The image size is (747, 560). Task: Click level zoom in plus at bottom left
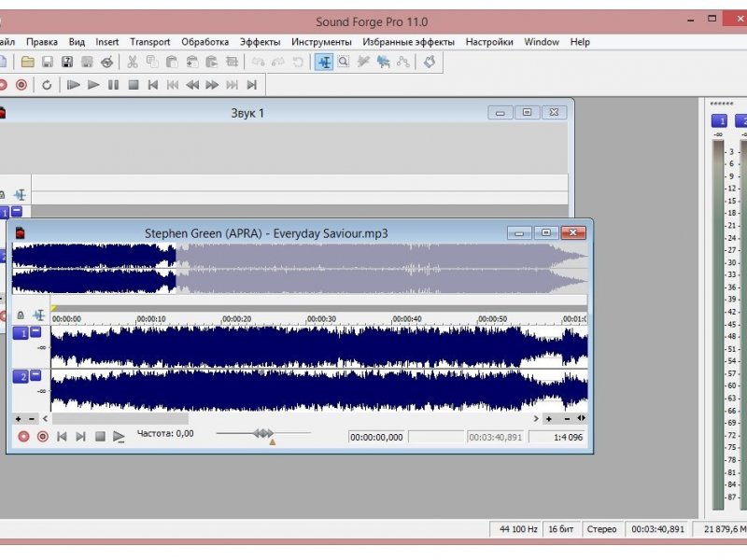18,418
